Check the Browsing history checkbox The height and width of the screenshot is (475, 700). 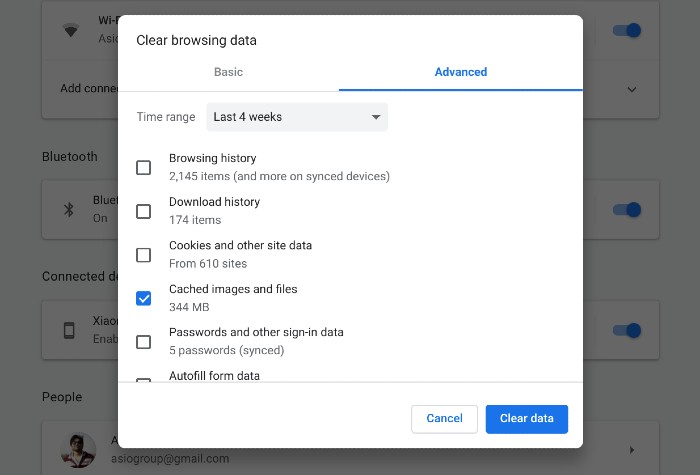tap(143, 168)
